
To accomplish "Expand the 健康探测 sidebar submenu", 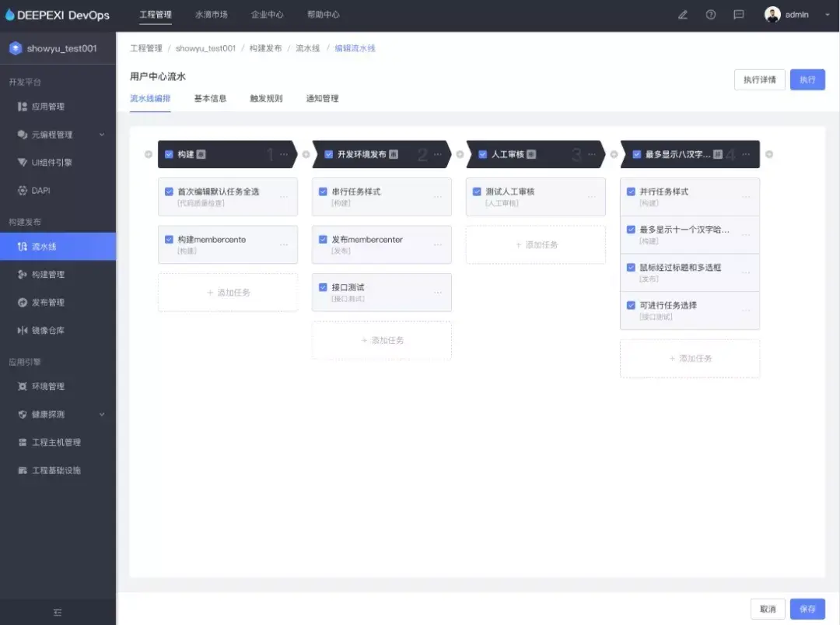I will click(x=102, y=414).
